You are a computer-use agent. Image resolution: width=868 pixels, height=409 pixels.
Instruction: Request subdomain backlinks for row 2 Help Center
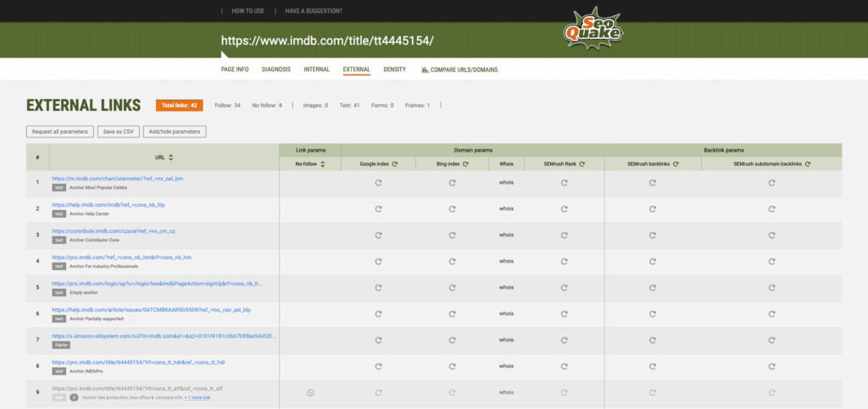click(771, 209)
